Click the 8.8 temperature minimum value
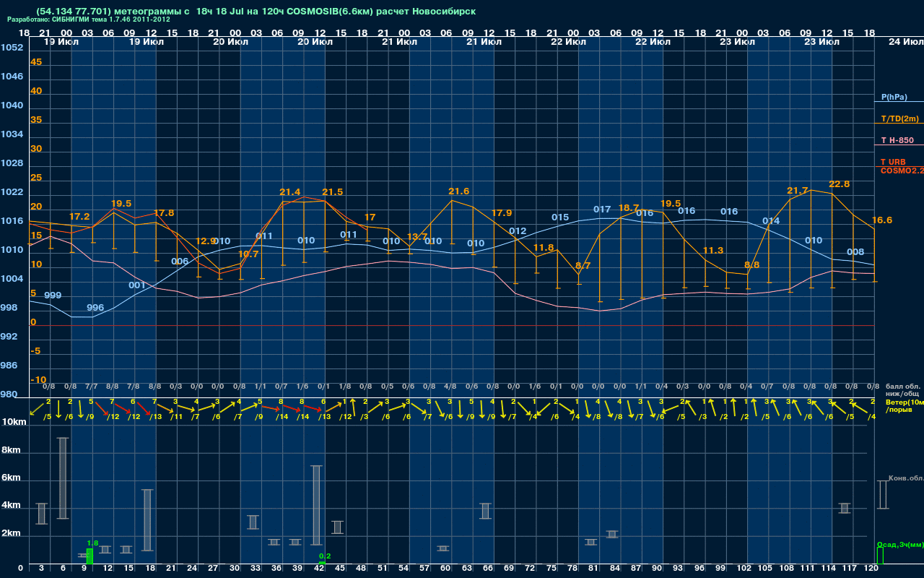Viewport: 924px width, 578px height. click(x=752, y=265)
